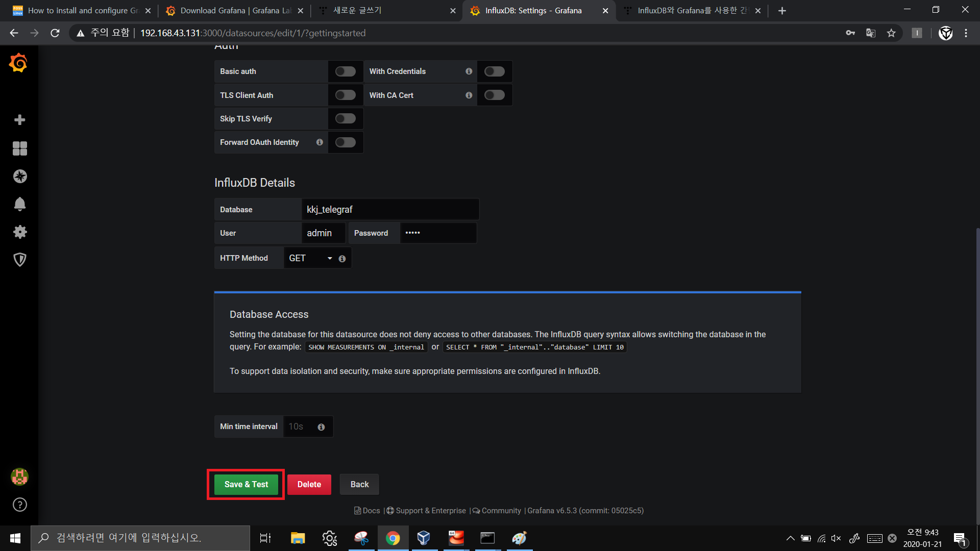980x551 pixels.
Task: Open Settings gear in Windows taskbar
Action: pyautogui.click(x=330, y=538)
